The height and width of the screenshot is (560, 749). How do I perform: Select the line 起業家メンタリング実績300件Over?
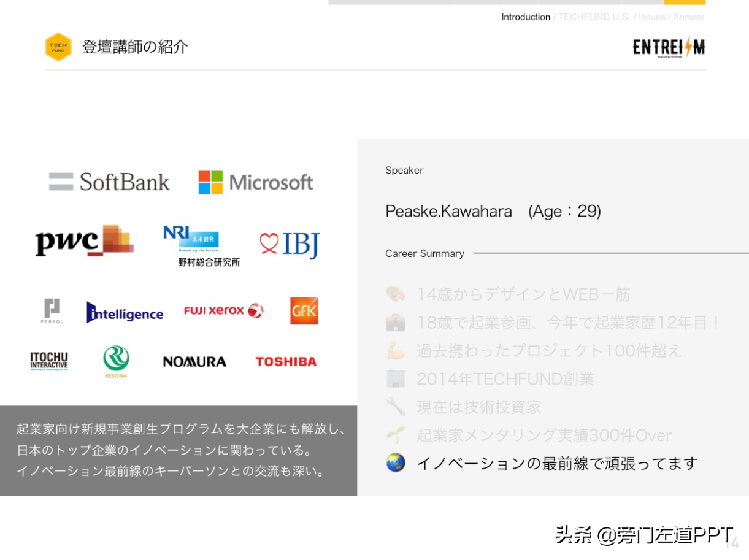544,435
